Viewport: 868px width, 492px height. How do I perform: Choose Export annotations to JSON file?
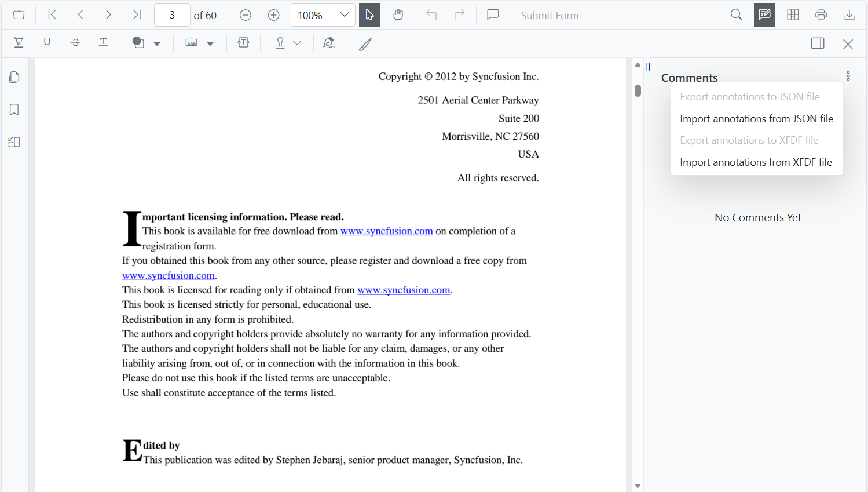(756, 97)
